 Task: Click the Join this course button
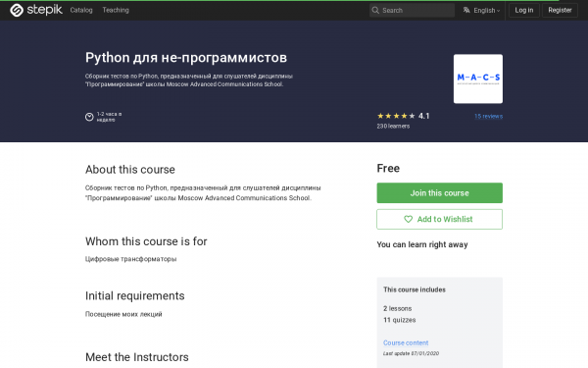(439, 193)
